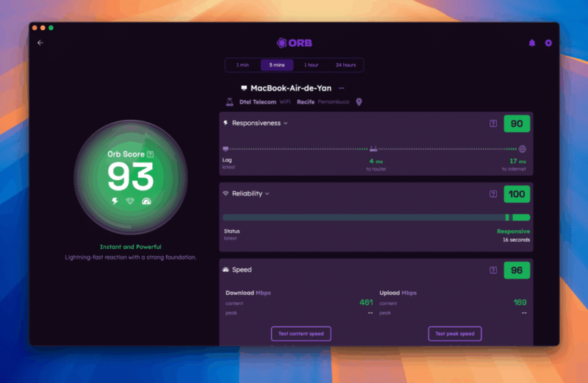
Task: Click lightning icon inside the orb
Action: tap(115, 201)
